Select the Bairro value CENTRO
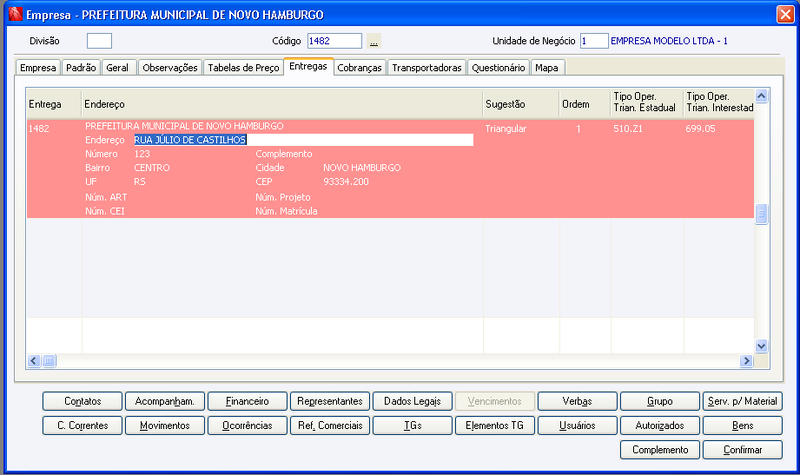This screenshot has height=475, width=800. [x=152, y=167]
